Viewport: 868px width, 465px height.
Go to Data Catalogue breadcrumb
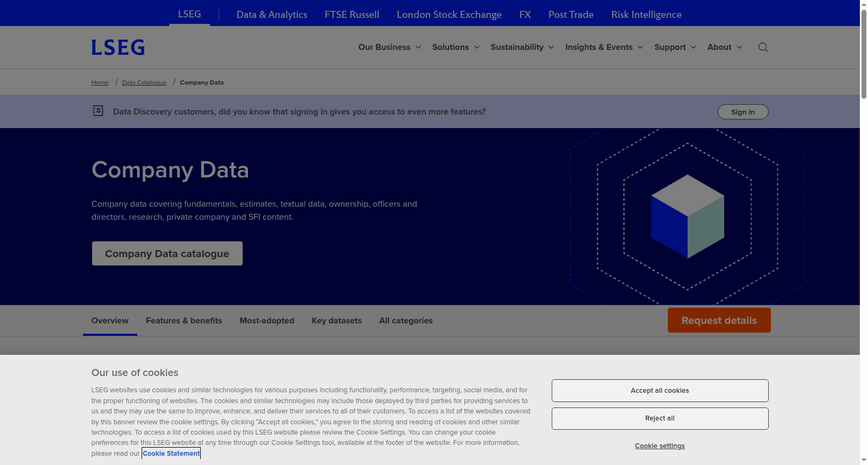point(144,82)
